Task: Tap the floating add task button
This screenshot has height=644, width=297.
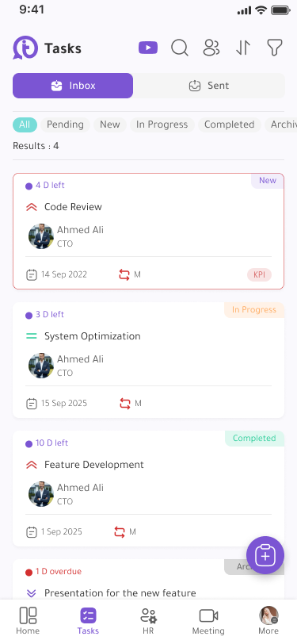Action: tap(265, 555)
